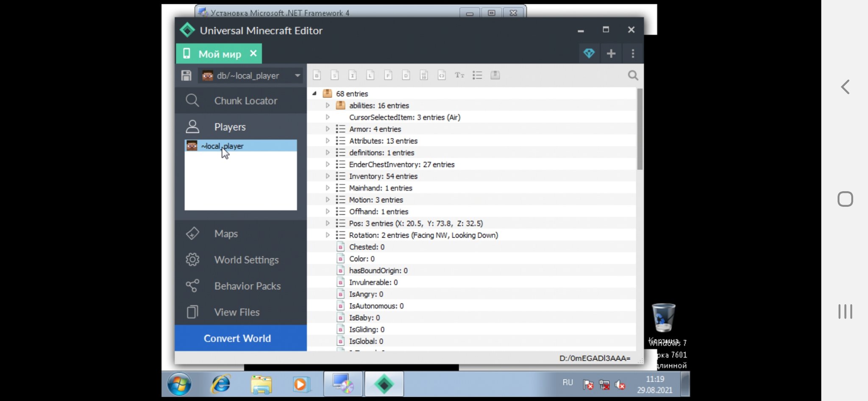Viewport: 868px width, 401px height.
Task: Open View Files section
Action: 241,312
